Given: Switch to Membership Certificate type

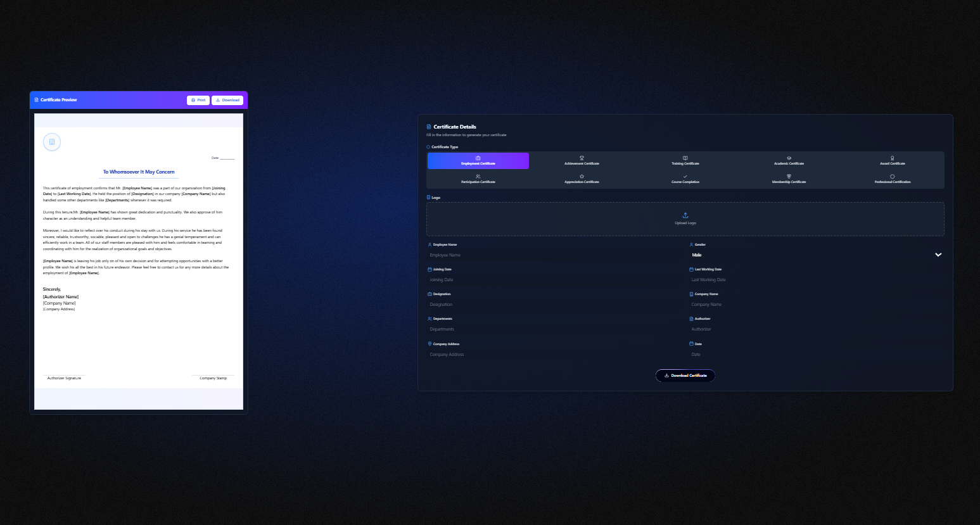Looking at the screenshot, I should point(789,179).
